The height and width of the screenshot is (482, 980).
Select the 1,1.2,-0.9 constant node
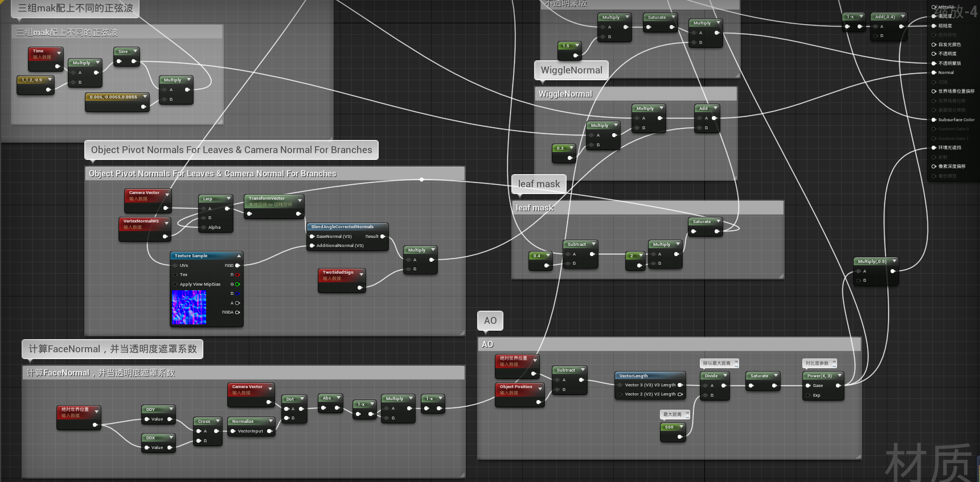35,84
